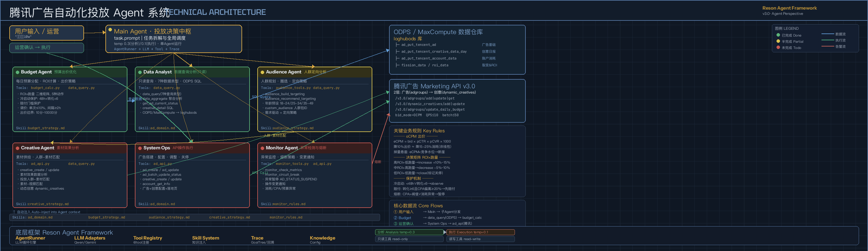Click Skill:audience_strategy.md in Audience Agent card
The width and height of the screenshot is (868, 251).
(287, 128)
